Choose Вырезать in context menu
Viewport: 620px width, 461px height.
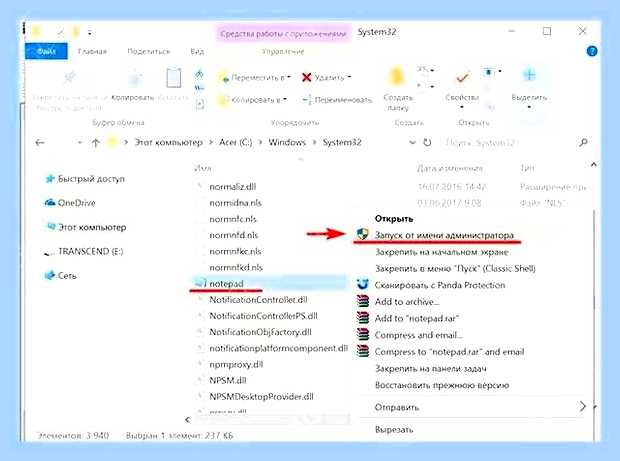tap(394, 429)
